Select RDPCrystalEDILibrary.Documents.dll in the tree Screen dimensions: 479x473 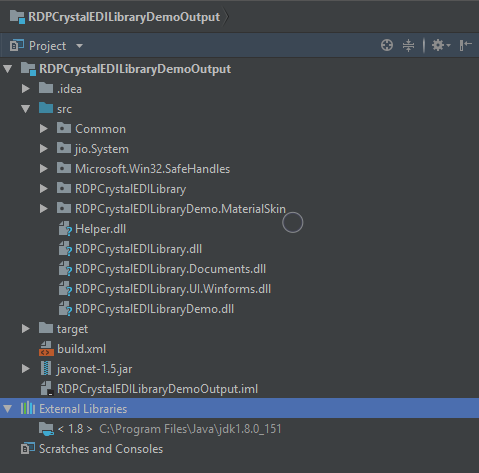click(x=170, y=269)
